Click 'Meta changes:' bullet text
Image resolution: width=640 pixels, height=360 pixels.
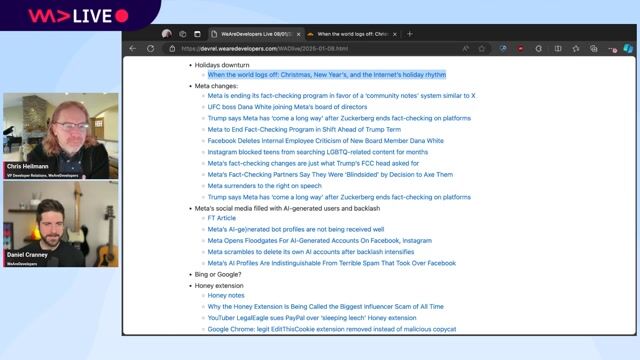(x=216, y=86)
